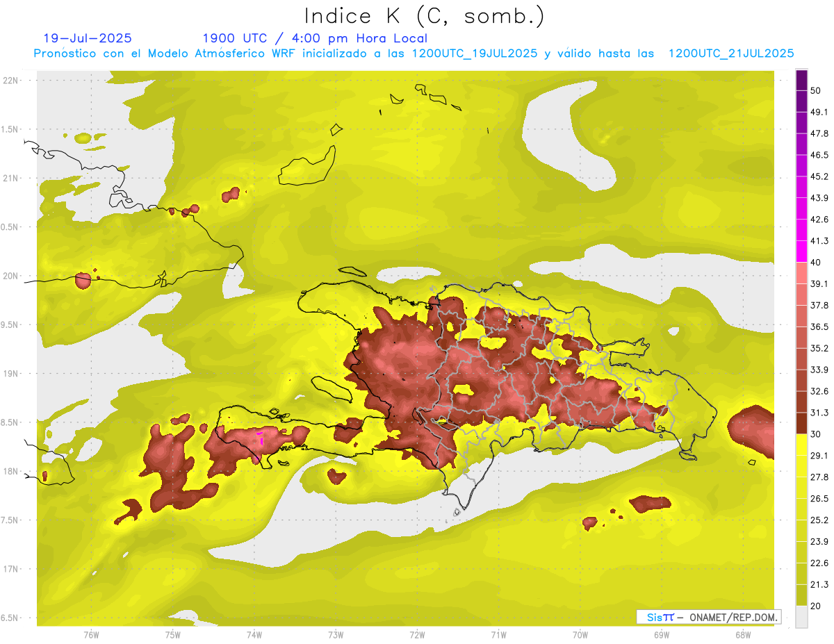The width and height of the screenshot is (834, 644).
Task: Click the '72W' longitude label
Action: (x=417, y=634)
